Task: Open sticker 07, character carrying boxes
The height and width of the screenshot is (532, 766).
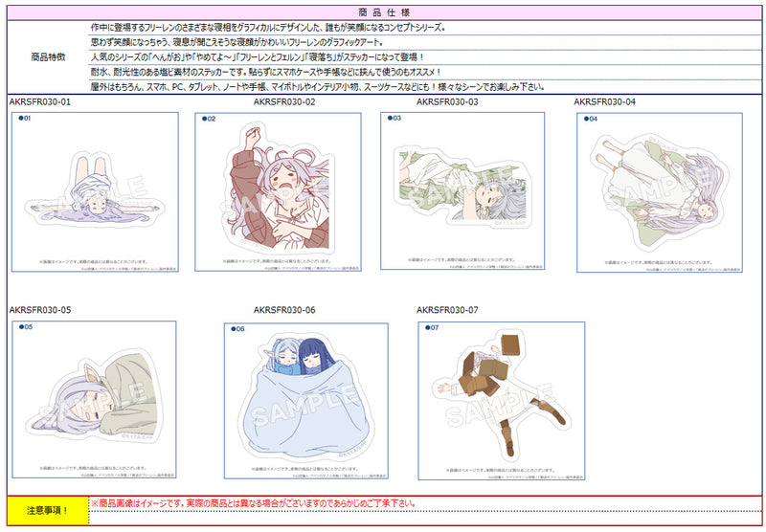Action: [x=501, y=401]
